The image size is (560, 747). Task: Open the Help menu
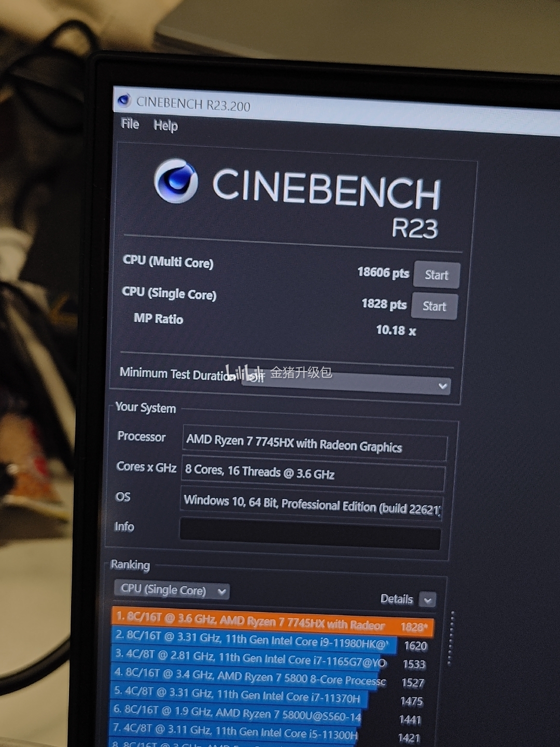tap(165, 126)
